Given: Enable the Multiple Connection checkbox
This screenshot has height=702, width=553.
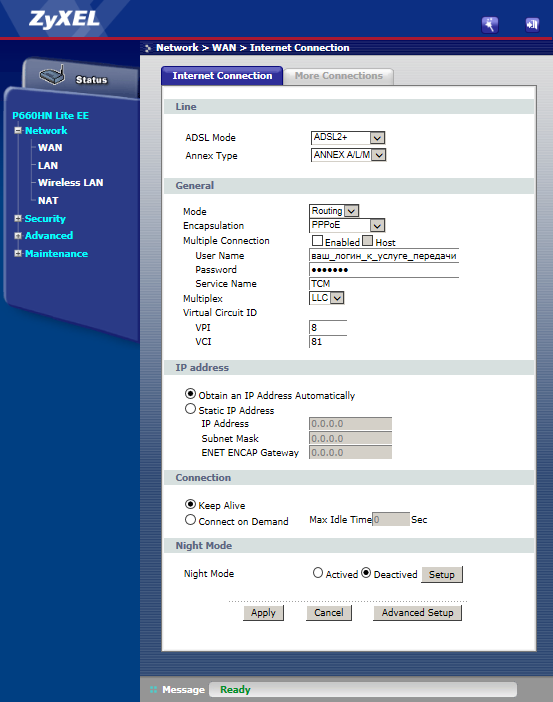Looking at the screenshot, I should [x=317, y=241].
